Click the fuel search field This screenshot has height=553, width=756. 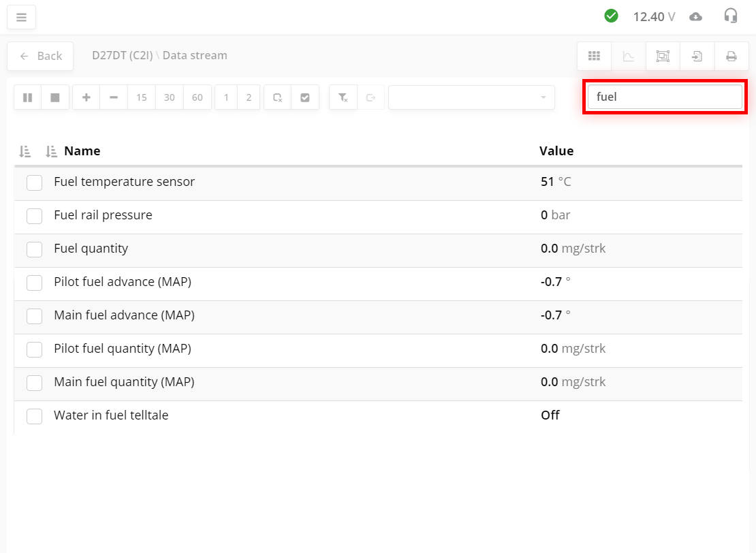664,97
